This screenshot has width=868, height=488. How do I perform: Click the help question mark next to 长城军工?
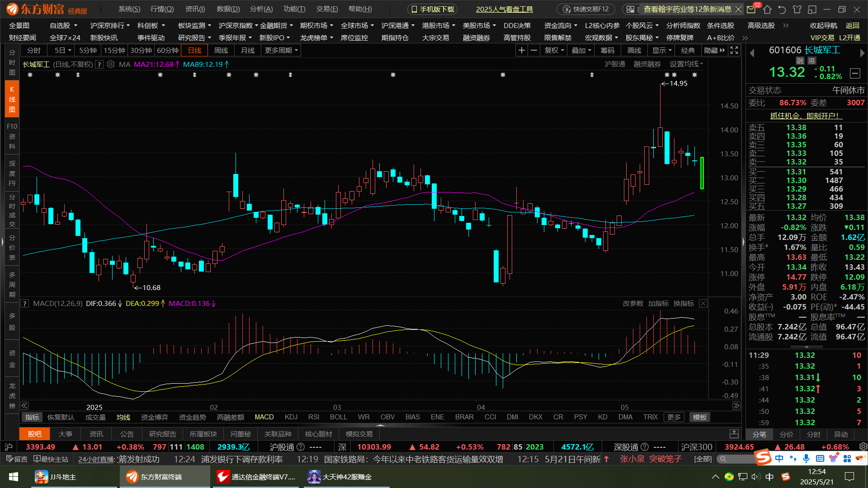pos(99,65)
